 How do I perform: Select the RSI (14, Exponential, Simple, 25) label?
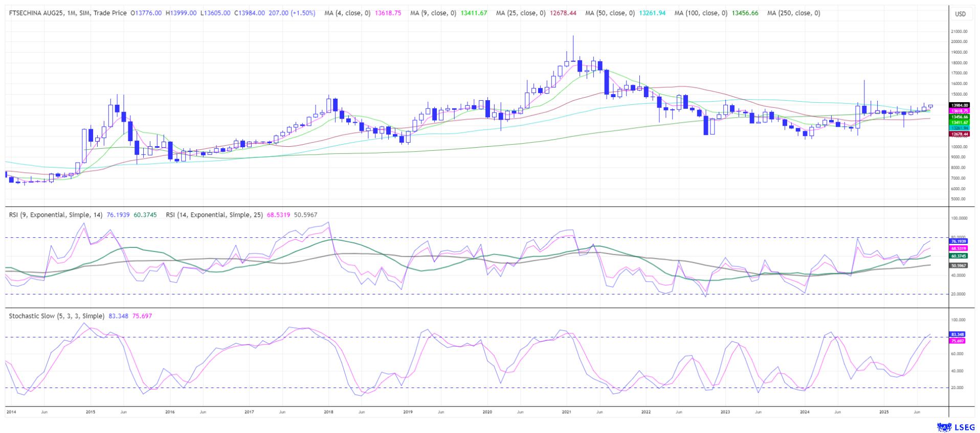[x=213, y=215]
